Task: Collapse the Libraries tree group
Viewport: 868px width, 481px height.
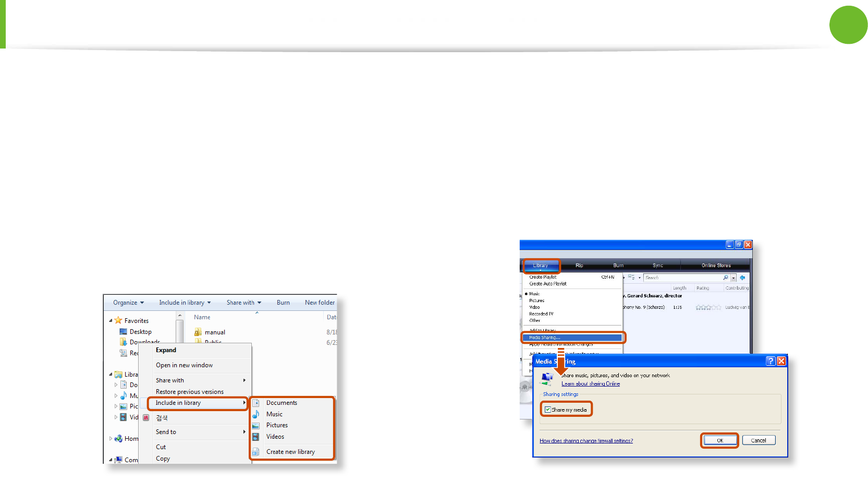Action: pos(111,375)
